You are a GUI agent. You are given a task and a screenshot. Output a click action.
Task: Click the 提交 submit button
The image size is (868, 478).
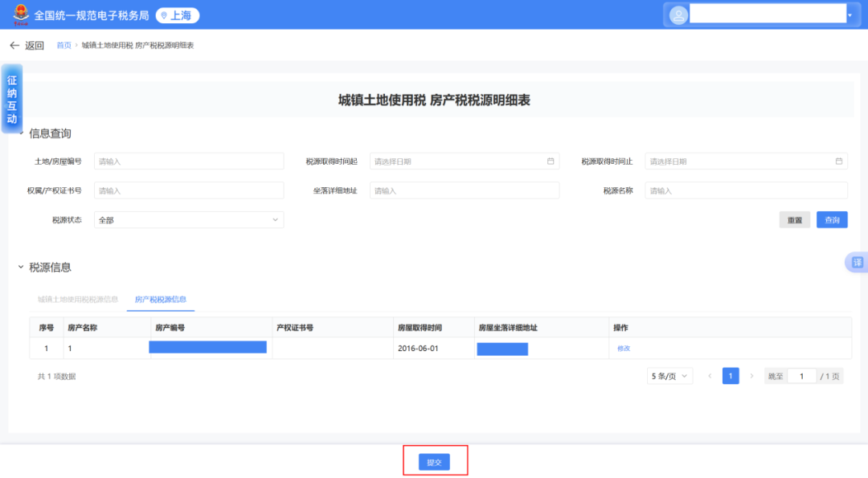pyautogui.click(x=435, y=461)
